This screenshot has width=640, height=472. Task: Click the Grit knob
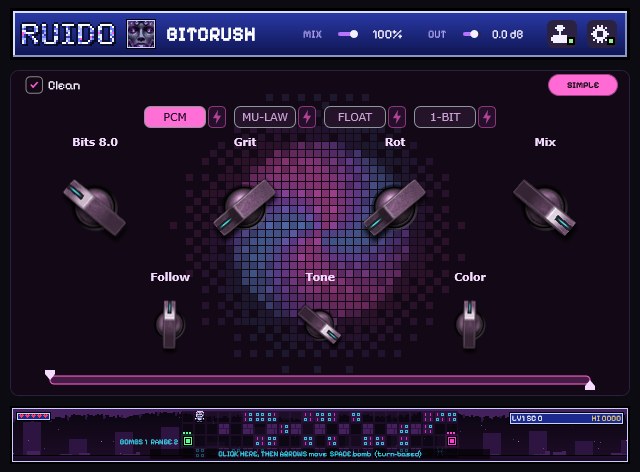(x=244, y=207)
